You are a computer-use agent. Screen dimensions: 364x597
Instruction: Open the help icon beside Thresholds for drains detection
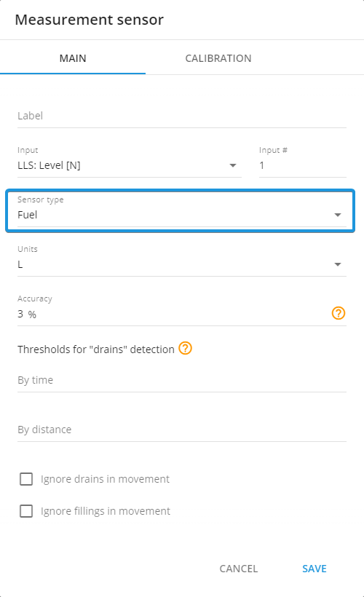click(x=186, y=348)
